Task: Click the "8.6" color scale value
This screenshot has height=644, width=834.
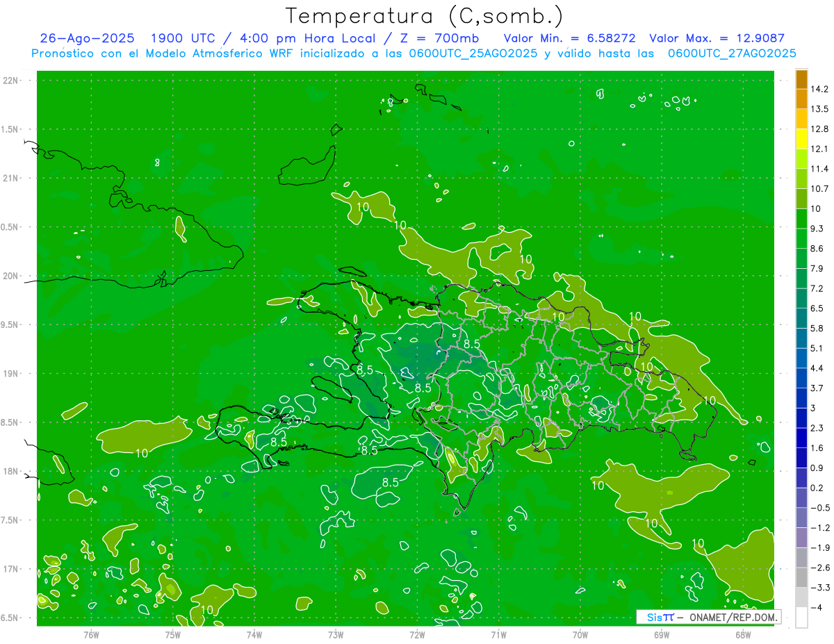Action: (817, 249)
